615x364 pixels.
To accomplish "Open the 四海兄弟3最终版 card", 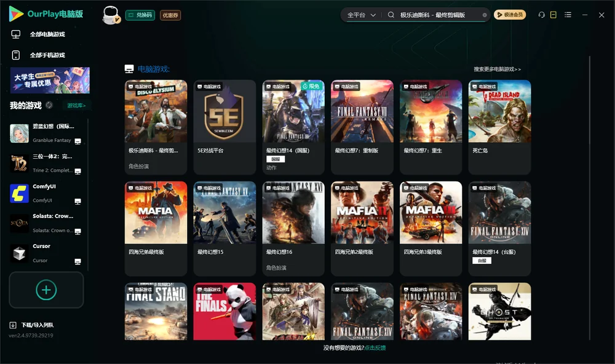I will [430, 229].
